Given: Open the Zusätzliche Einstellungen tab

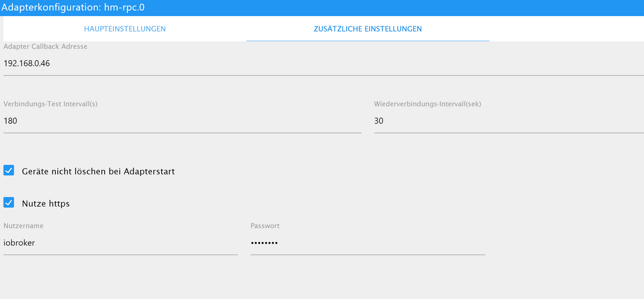Looking at the screenshot, I should (x=368, y=29).
